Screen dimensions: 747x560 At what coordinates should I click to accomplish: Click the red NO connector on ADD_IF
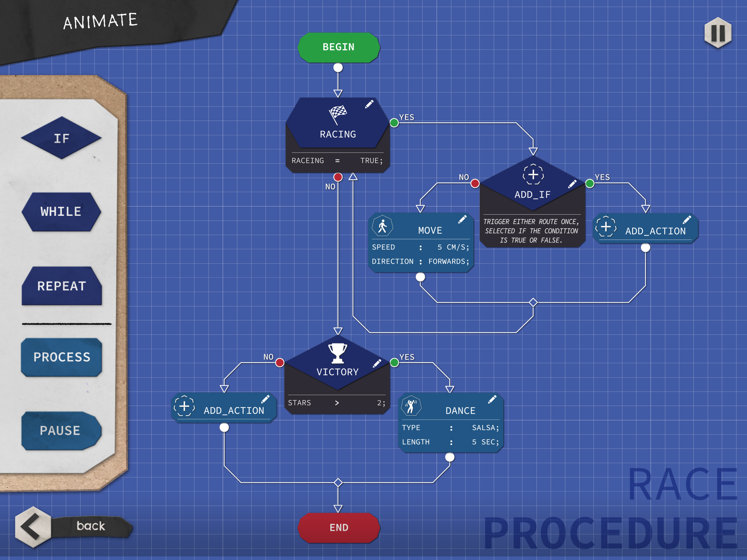click(x=475, y=184)
